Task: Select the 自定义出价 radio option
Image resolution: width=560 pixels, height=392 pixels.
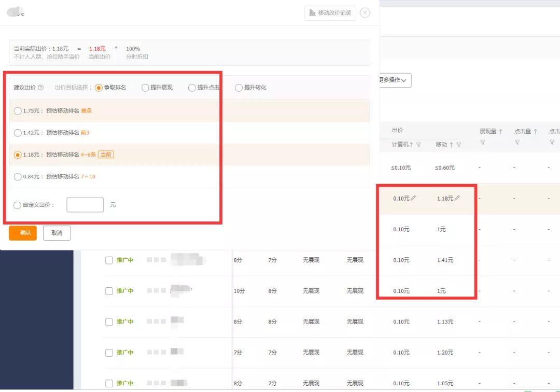Action: pos(17,205)
